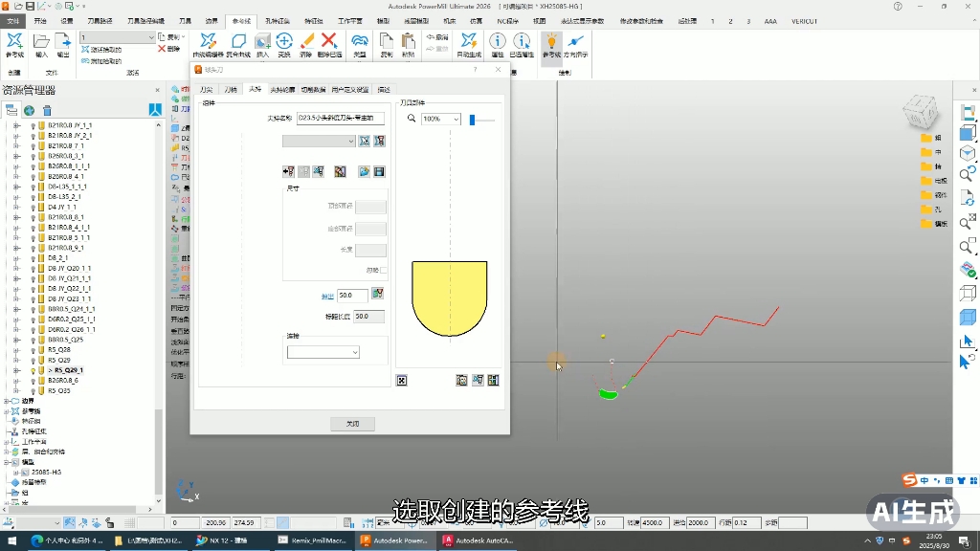Toggle light bulb for B8R0.5_Q25 toolpath
The width and height of the screenshot is (980, 551).
tap(33, 340)
